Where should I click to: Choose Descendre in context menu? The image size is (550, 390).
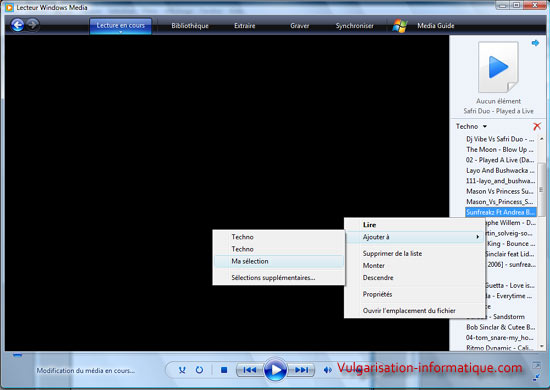coord(415,278)
